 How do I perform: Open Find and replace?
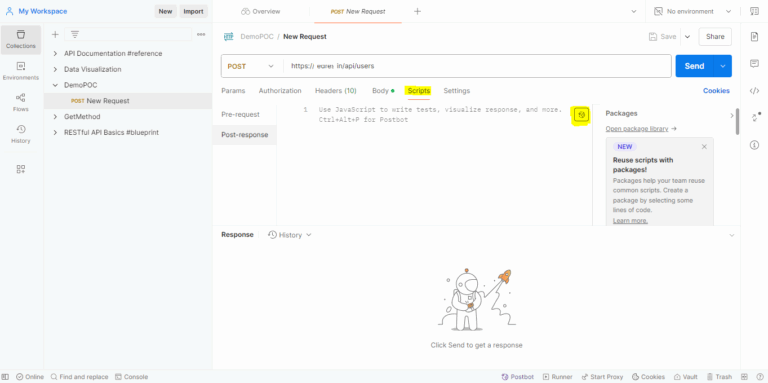79,377
